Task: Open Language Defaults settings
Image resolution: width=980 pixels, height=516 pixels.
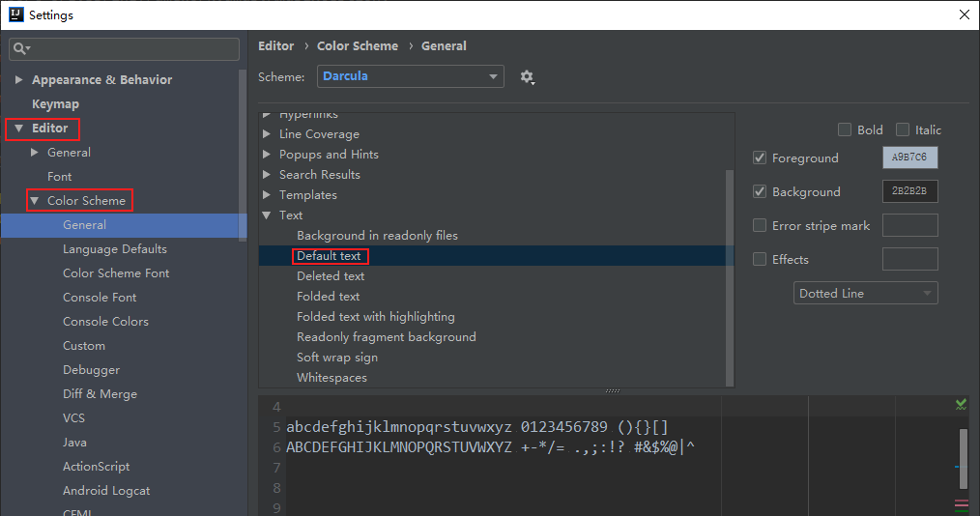Action: (x=115, y=248)
